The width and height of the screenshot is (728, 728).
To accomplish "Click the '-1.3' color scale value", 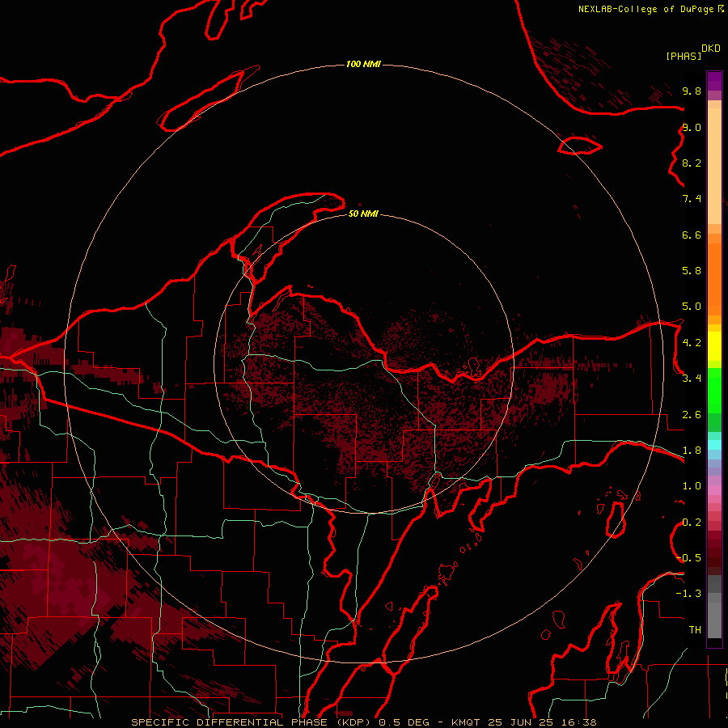I will click(x=688, y=594).
